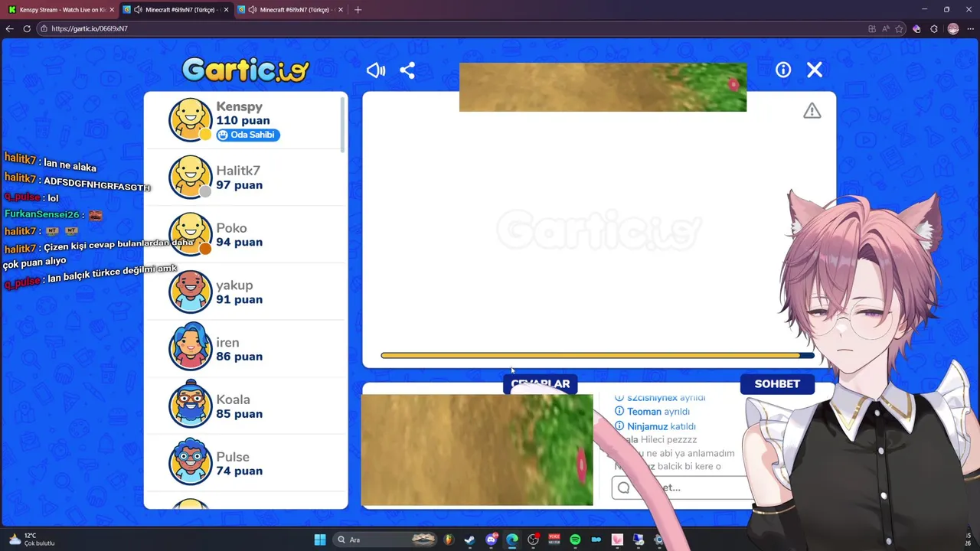Open Voicemeeter from taskbar
The width and height of the screenshot is (980, 551).
tap(554, 540)
